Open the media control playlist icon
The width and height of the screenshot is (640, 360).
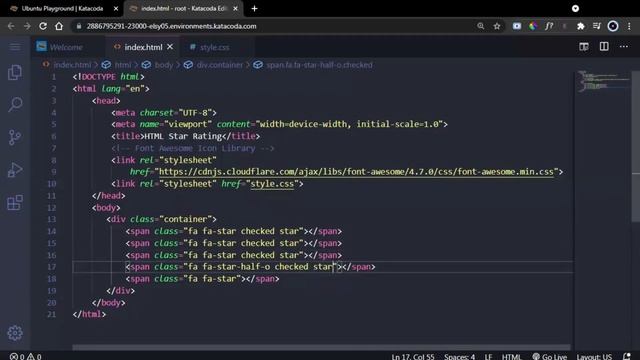pos(596,26)
